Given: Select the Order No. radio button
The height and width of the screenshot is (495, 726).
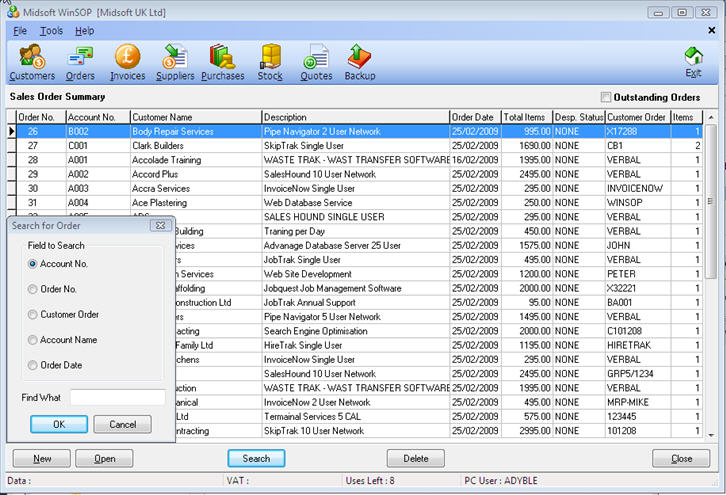Looking at the screenshot, I should [x=32, y=289].
